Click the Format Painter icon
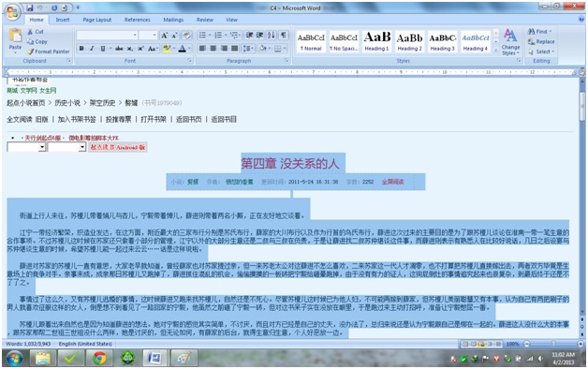Image resolution: width=588 pixels, height=369 pixels. pyautogui.click(x=30, y=52)
